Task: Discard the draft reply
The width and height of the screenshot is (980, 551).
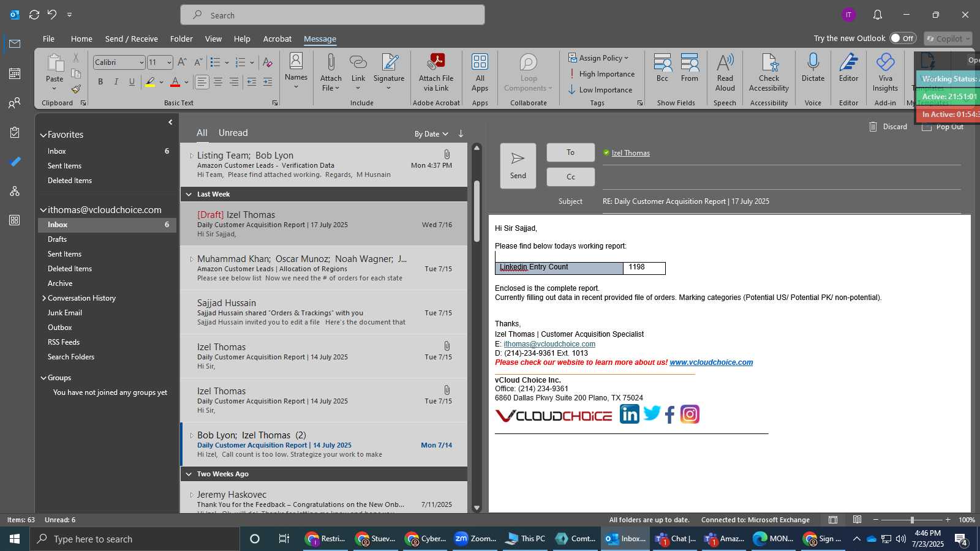Action: pyautogui.click(x=888, y=127)
